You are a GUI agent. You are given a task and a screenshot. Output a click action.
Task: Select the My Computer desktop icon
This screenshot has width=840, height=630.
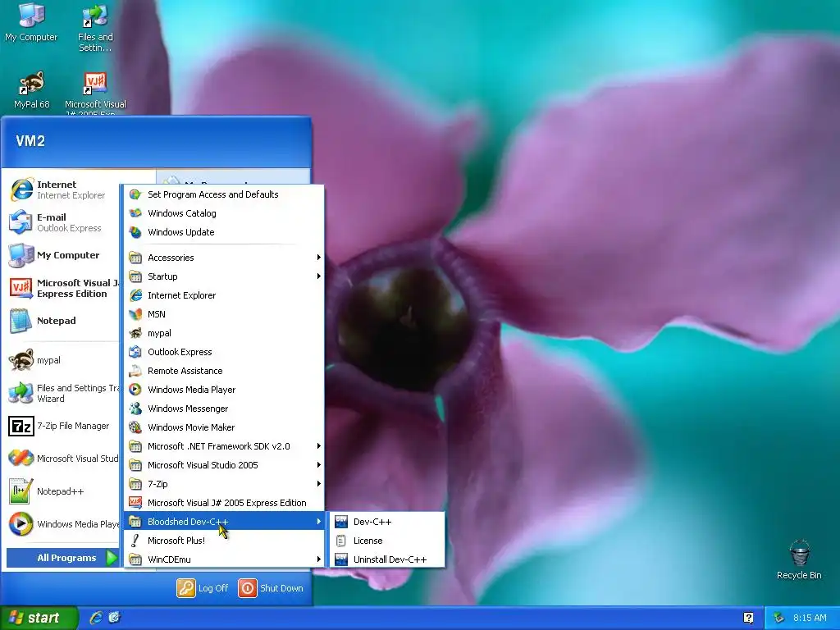coord(31,22)
